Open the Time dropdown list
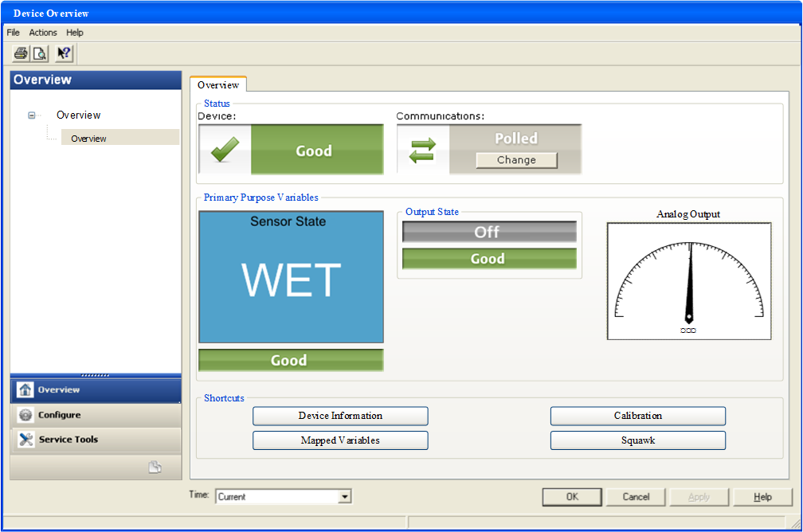 344,497
